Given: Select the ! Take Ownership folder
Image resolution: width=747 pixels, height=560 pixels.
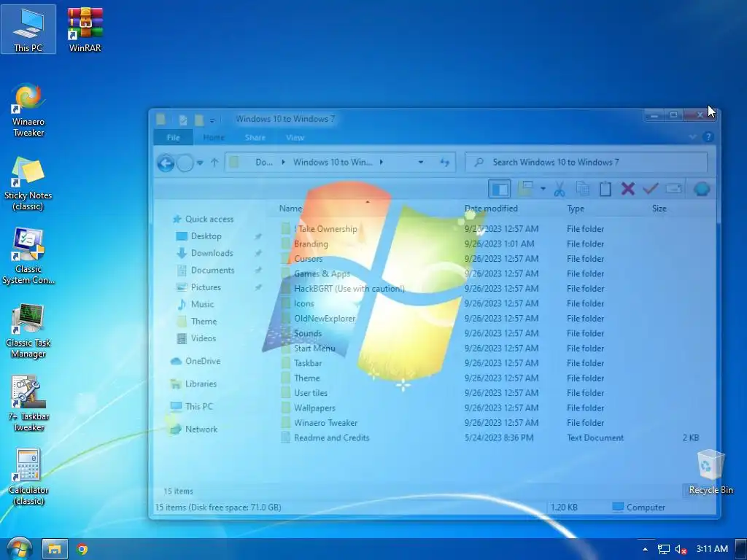Looking at the screenshot, I should click(x=491, y=229).
